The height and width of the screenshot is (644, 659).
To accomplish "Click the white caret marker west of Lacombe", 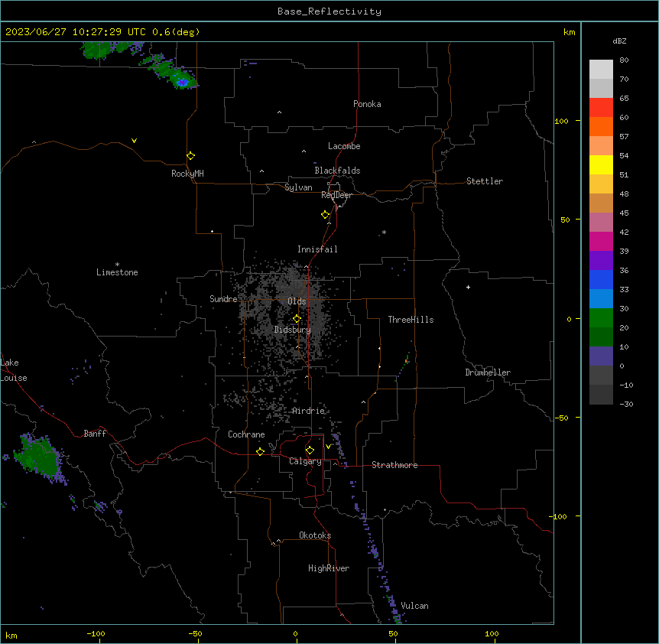I will click(x=304, y=151).
